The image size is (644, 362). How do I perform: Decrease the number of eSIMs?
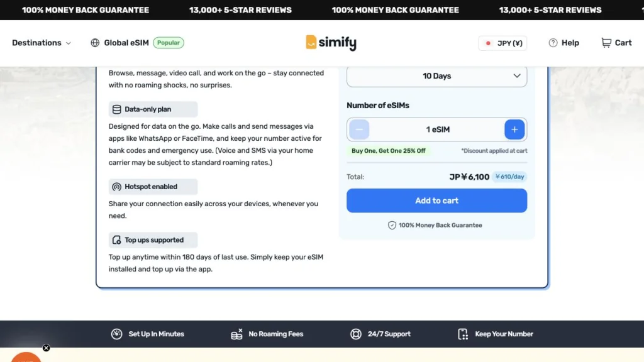[x=359, y=129]
